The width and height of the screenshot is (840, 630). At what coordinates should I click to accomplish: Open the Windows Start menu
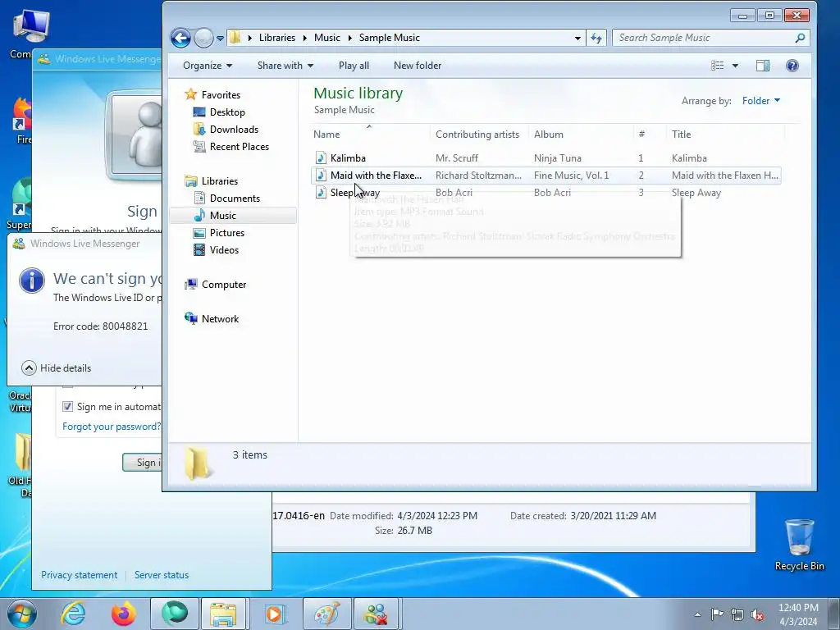coord(22,614)
